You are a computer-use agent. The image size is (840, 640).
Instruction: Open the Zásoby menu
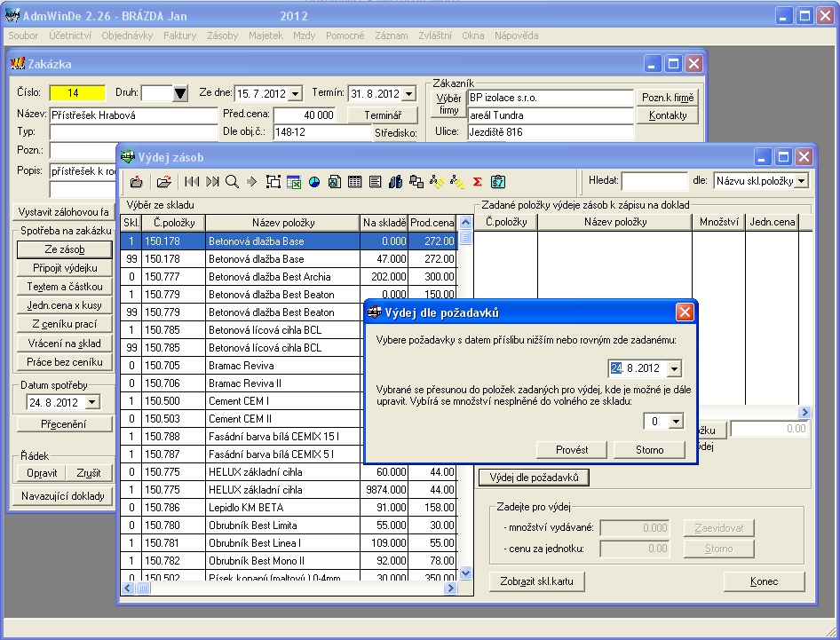point(222,36)
